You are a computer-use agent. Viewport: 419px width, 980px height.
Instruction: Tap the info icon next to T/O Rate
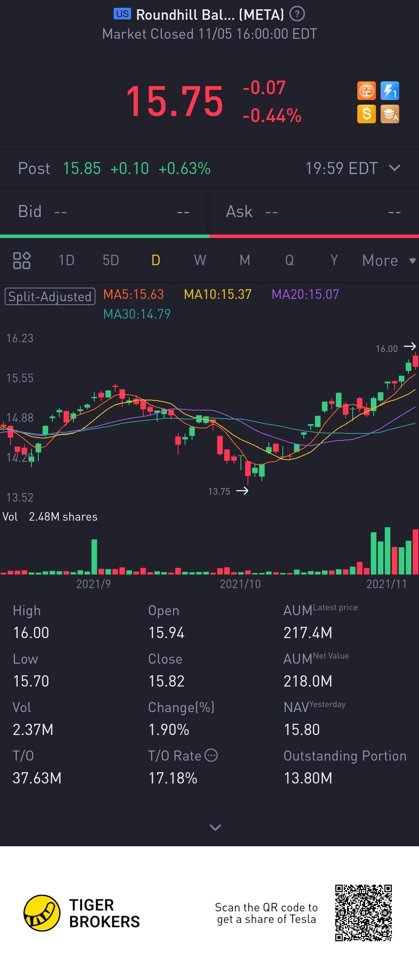pos(211,755)
